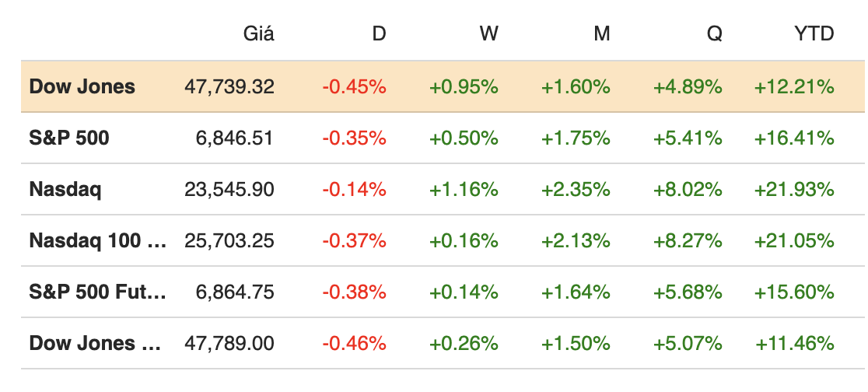Sort by the Giá column header
868x392 pixels.
pyautogui.click(x=259, y=33)
